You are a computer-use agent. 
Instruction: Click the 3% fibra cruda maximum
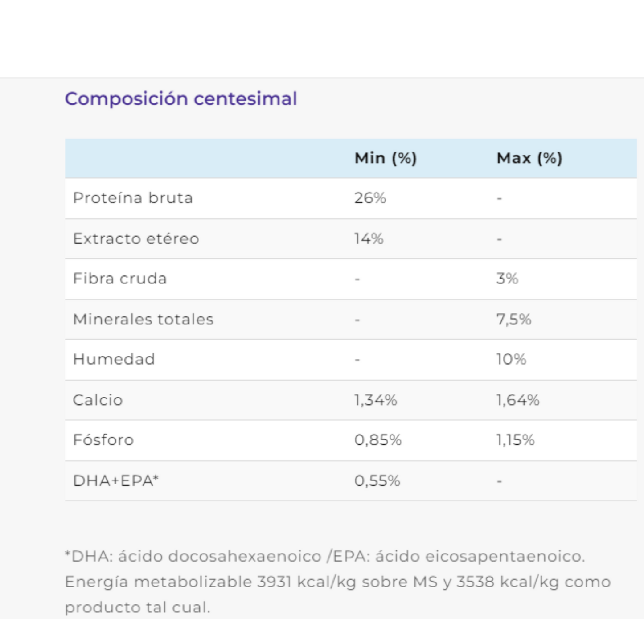(x=507, y=279)
